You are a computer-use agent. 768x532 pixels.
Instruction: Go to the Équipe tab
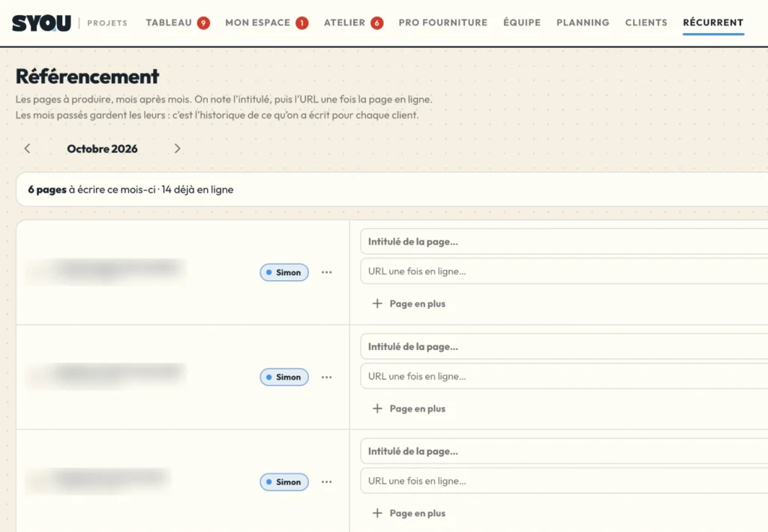[x=522, y=22]
